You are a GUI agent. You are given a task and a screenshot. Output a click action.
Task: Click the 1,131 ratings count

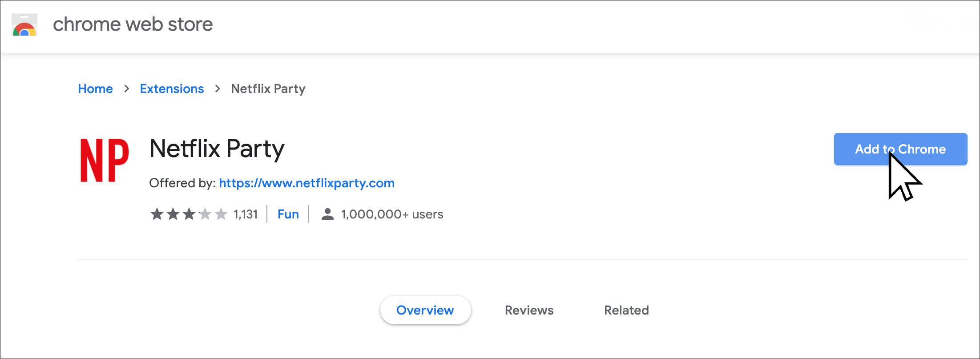coord(246,214)
